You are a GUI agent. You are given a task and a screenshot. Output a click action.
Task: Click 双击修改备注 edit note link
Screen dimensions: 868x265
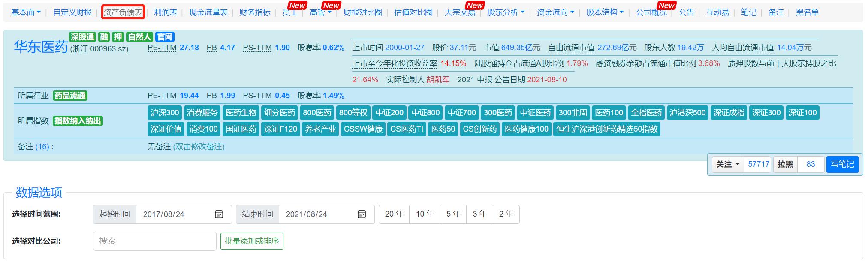pos(199,147)
